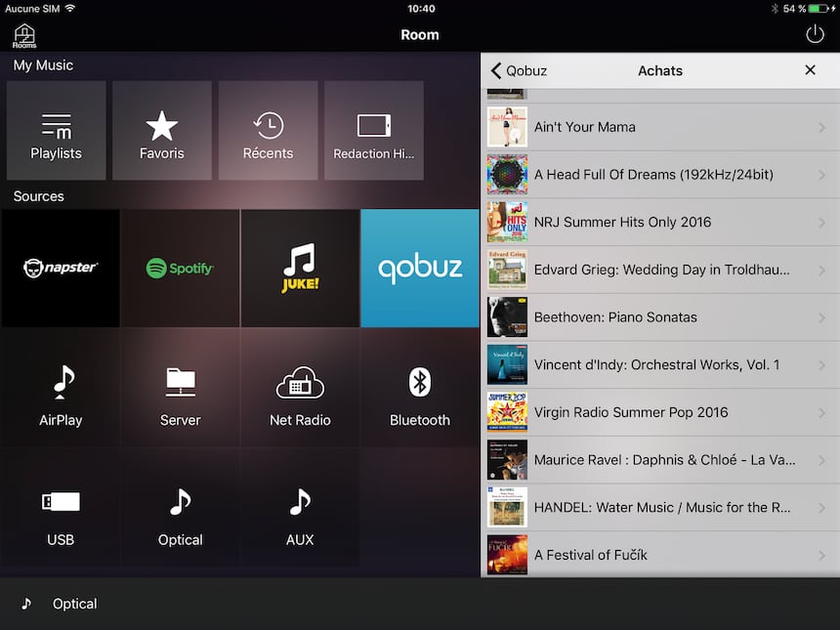Select the Spotify source
This screenshot has width=840, height=630.
[x=181, y=268]
